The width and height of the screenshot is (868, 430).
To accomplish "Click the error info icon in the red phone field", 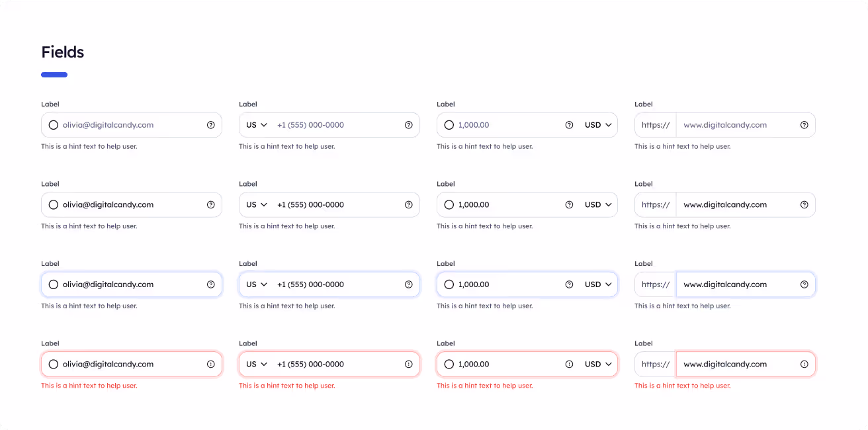I will click(x=408, y=364).
